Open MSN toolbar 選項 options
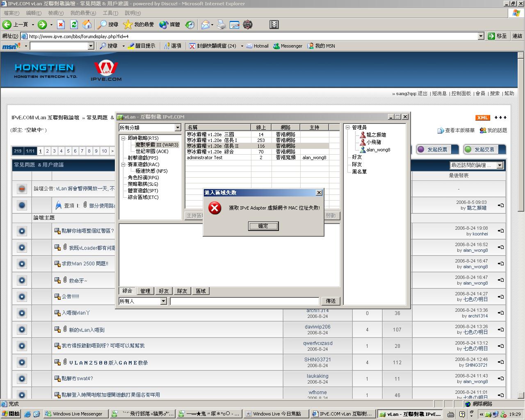 click(x=173, y=46)
